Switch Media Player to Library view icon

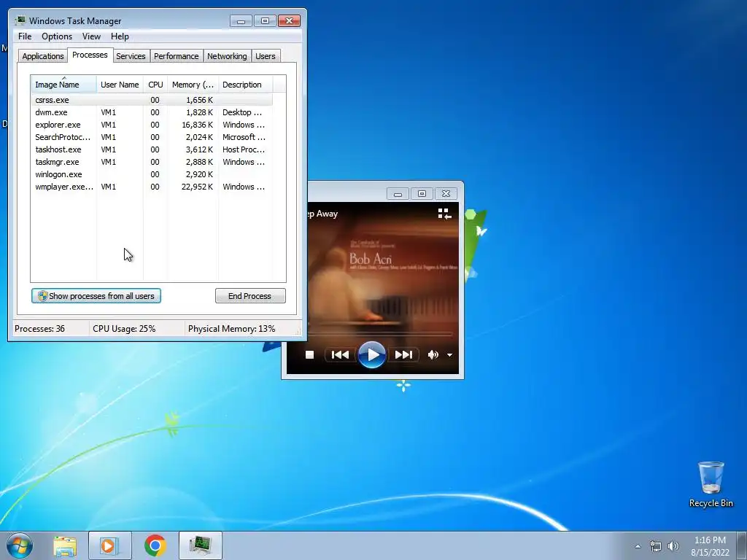444,214
